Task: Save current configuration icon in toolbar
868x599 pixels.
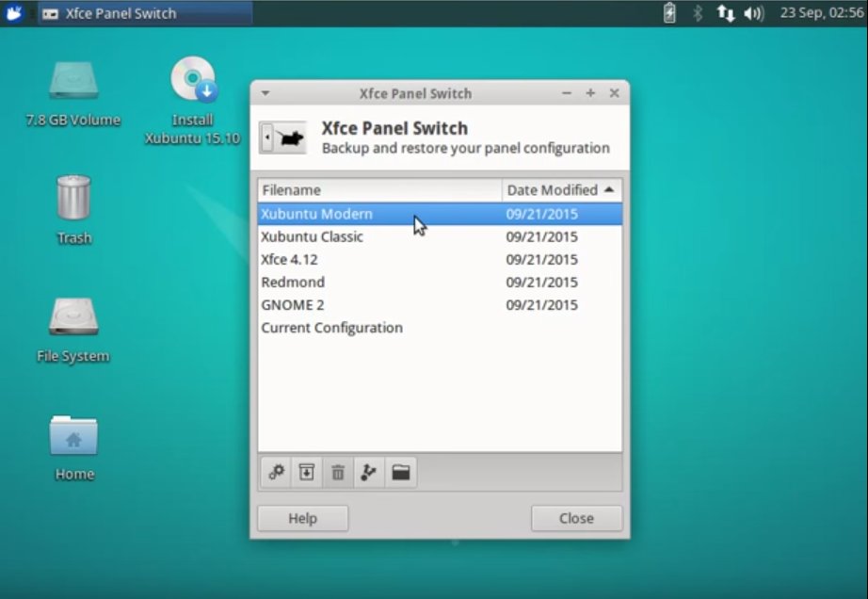Action: [x=307, y=472]
